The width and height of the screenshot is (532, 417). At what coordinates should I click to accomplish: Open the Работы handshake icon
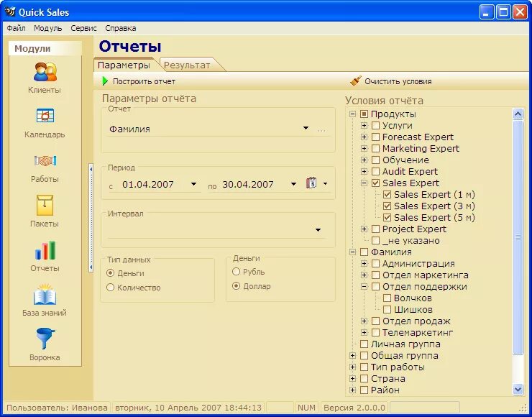45,160
